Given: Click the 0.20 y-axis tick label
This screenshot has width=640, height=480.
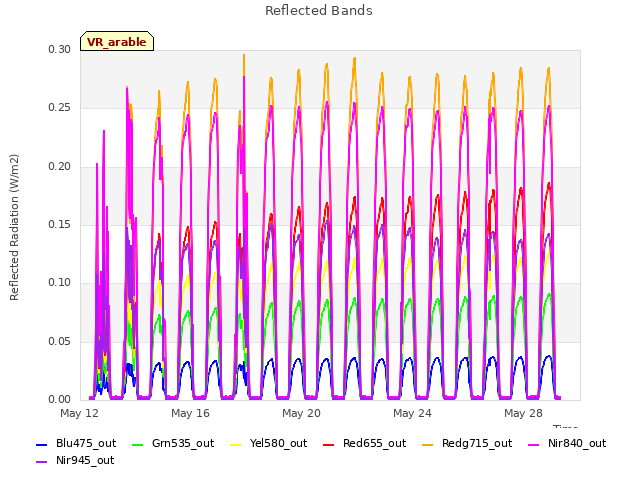Looking at the screenshot, I should click(x=60, y=166).
